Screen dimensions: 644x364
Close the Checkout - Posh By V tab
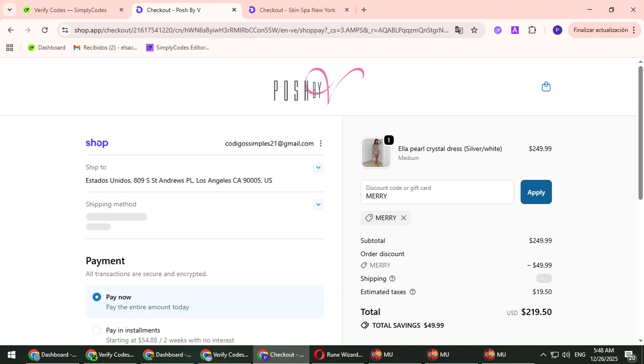point(234,10)
